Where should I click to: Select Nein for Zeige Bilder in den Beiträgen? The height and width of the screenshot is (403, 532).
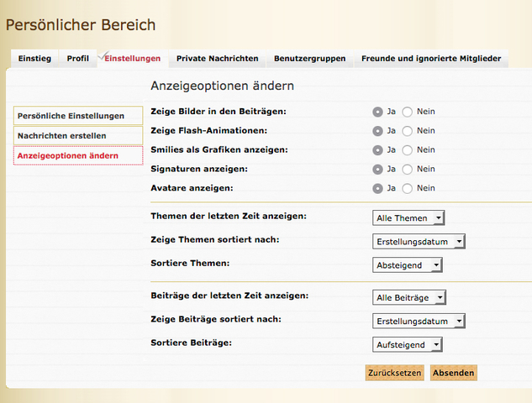coord(408,112)
